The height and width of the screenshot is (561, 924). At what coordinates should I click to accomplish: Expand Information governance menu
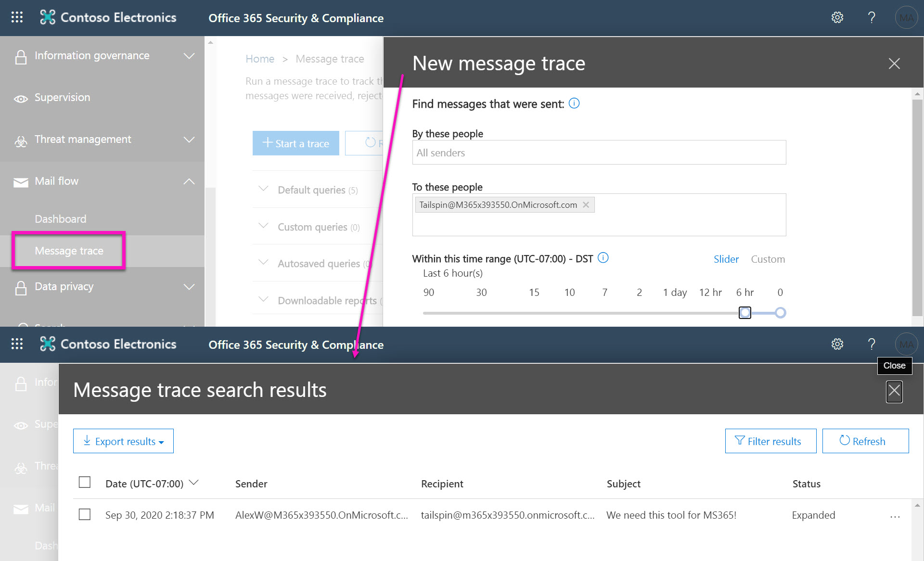[x=189, y=56]
